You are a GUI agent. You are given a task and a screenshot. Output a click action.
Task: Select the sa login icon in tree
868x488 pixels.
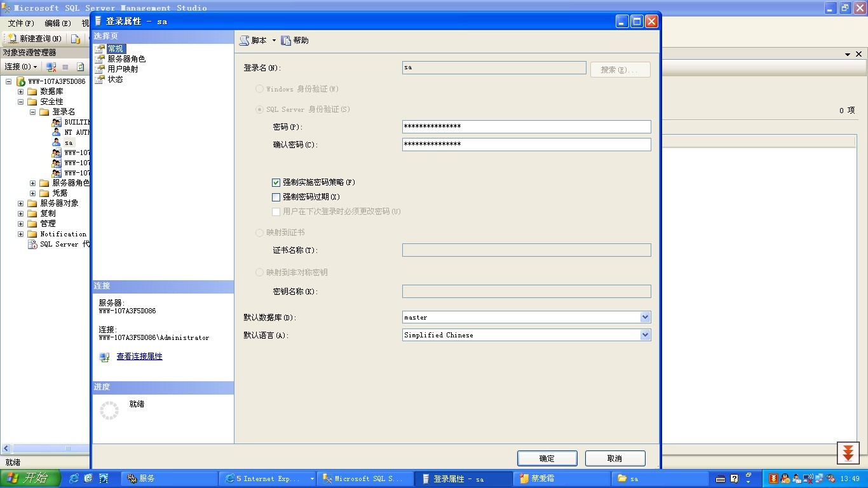(x=57, y=142)
